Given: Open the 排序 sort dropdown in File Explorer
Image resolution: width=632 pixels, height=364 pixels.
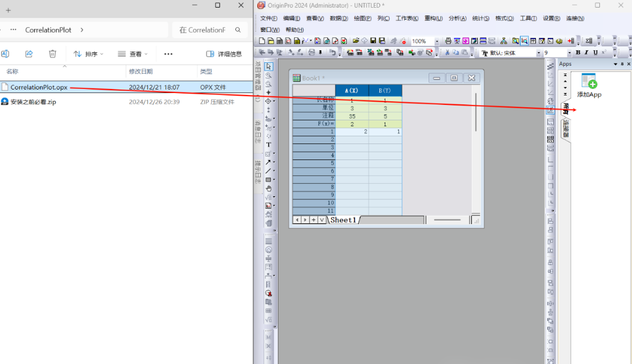Looking at the screenshot, I should [88, 53].
